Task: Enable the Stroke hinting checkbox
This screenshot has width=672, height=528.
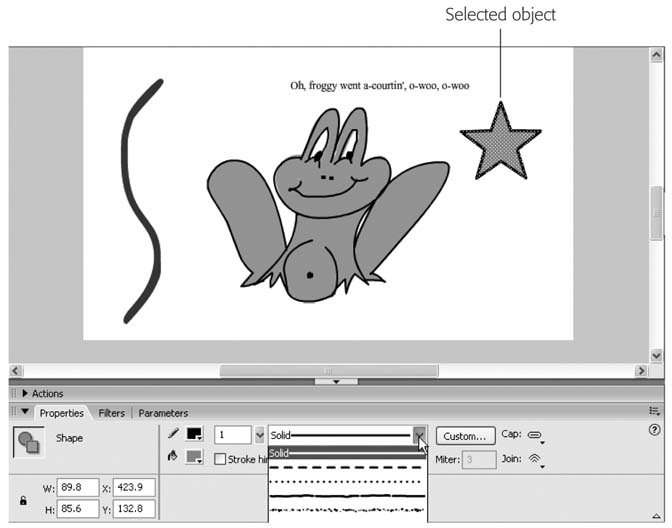Action: pos(221,459)
